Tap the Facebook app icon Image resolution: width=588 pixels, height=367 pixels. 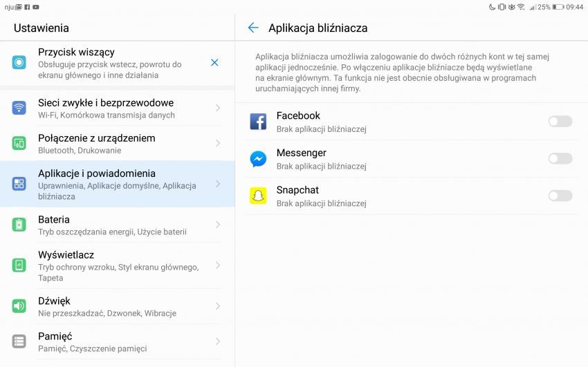point(258,122)
